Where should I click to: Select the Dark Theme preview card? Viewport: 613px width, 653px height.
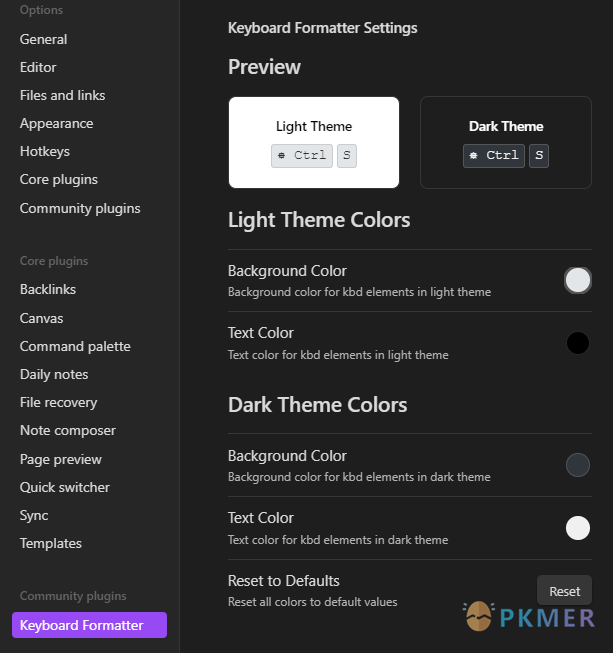(506, 142)
